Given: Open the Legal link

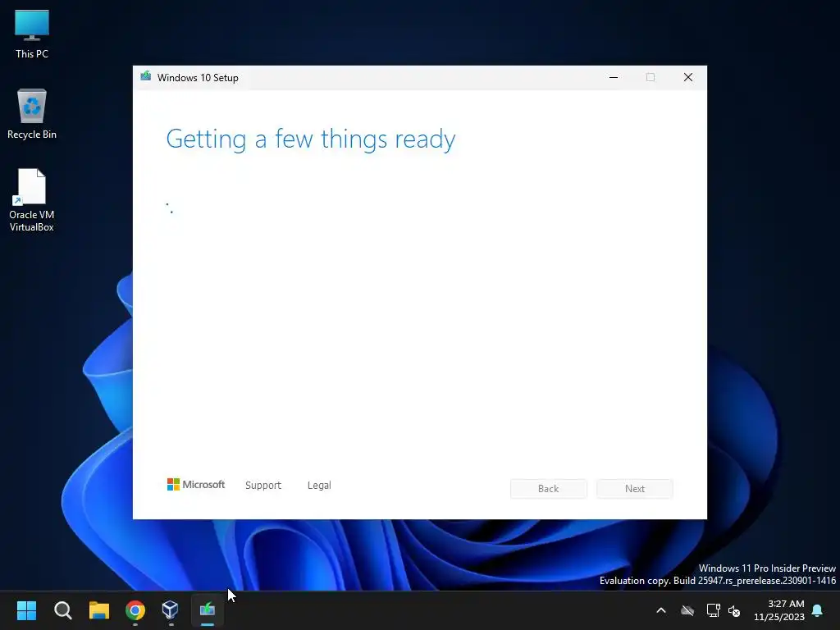Looking at the screenshot, I should coord(319,486).
